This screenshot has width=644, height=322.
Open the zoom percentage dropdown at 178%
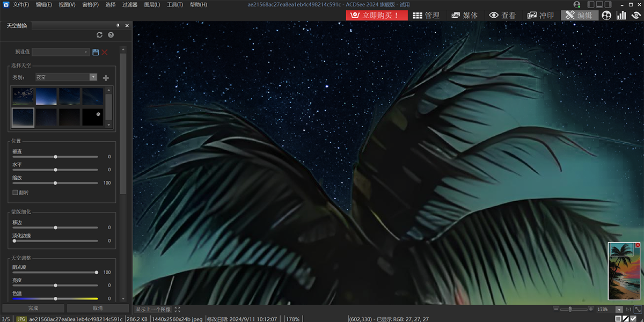(x=619, y=310)
